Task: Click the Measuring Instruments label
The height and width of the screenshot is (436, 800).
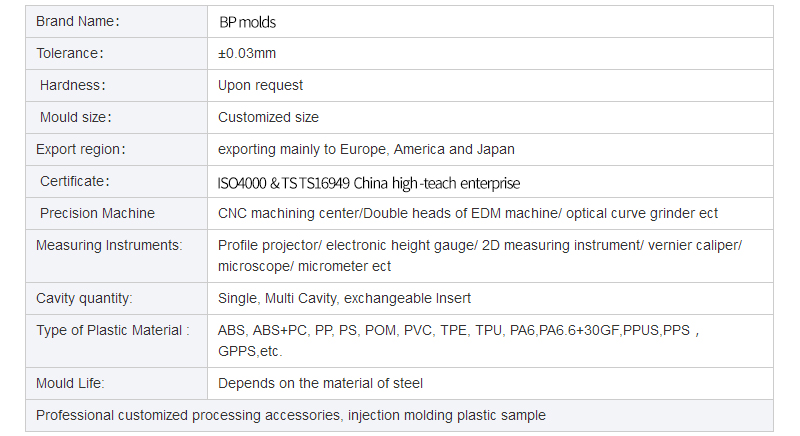Action: (x=109, y=245)
